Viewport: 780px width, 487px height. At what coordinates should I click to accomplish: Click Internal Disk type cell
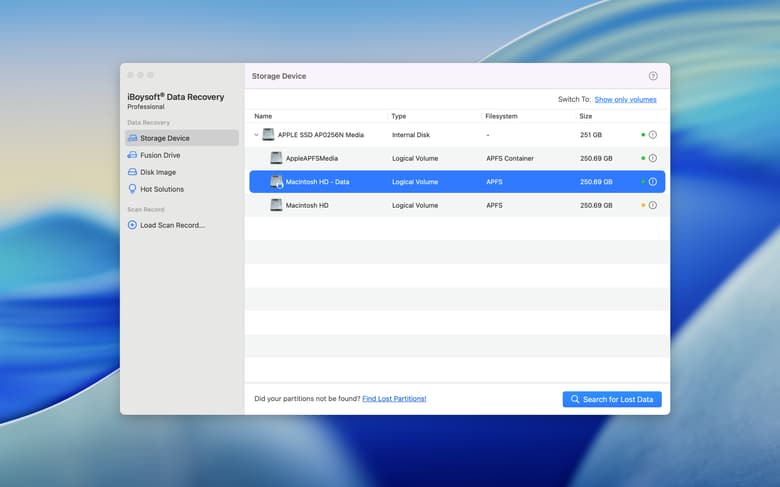(411, 134)
